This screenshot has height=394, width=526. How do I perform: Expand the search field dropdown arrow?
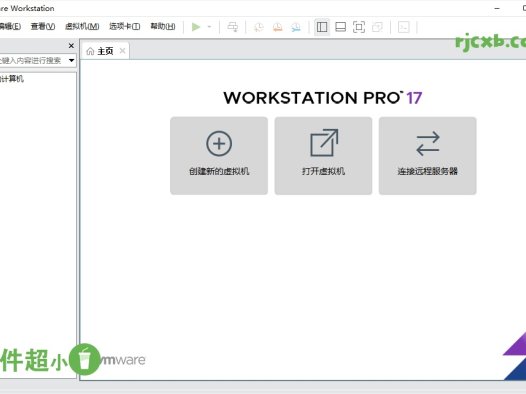71,60
